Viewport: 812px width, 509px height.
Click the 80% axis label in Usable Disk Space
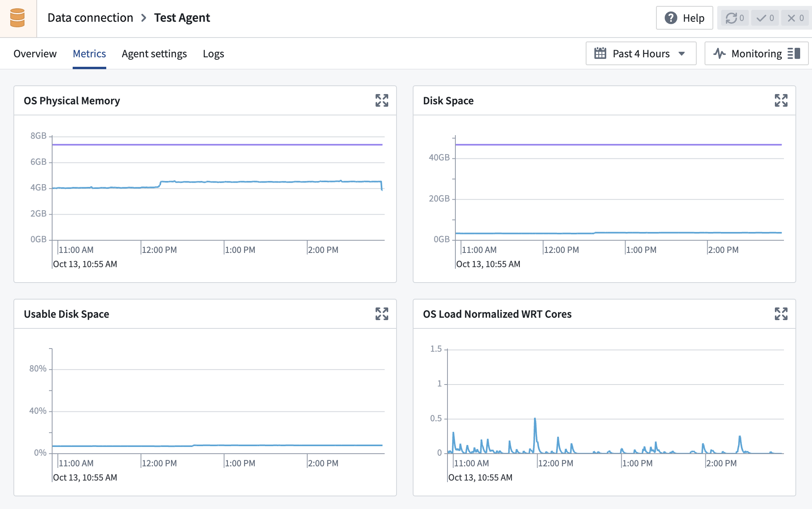coord(38,369)
